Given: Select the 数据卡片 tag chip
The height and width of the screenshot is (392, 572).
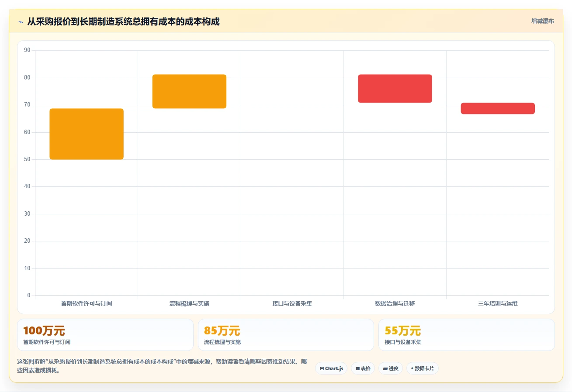Looking at the screenshot, I should coord(422,368).
